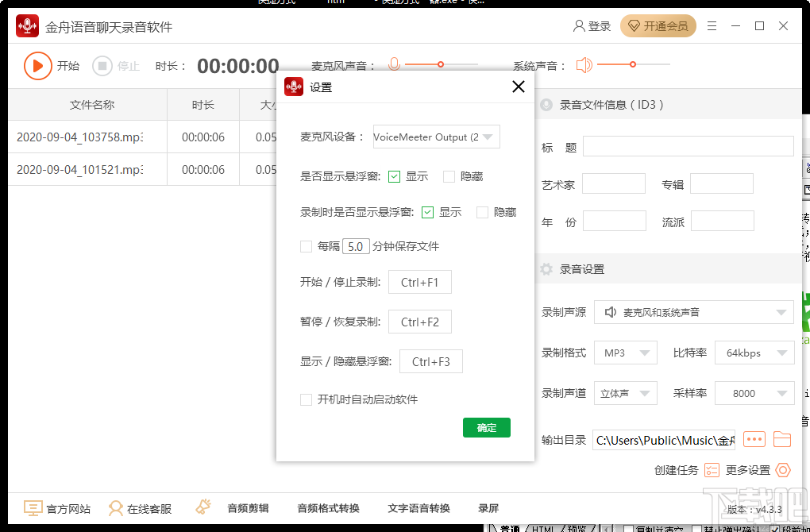810x532 pixels.
Task: Adjust the 系统声音 system volume slider
Action: 632,64
